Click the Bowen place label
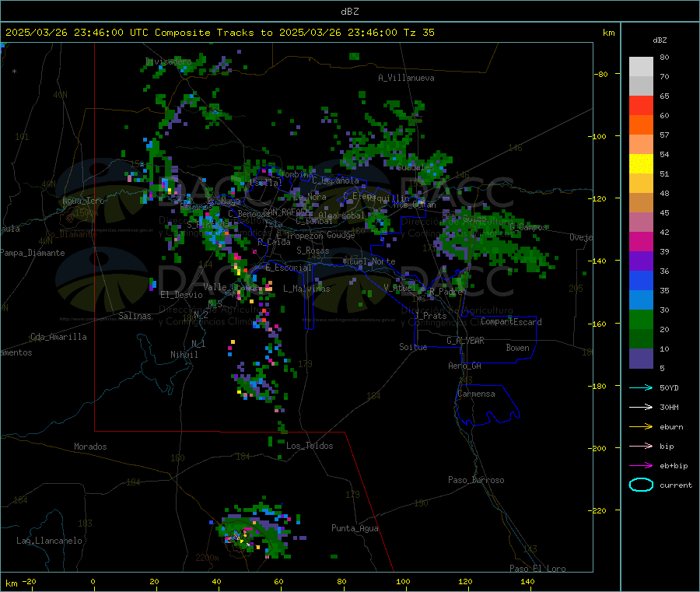This screenshot has height=592, width=700. [517, 348]
